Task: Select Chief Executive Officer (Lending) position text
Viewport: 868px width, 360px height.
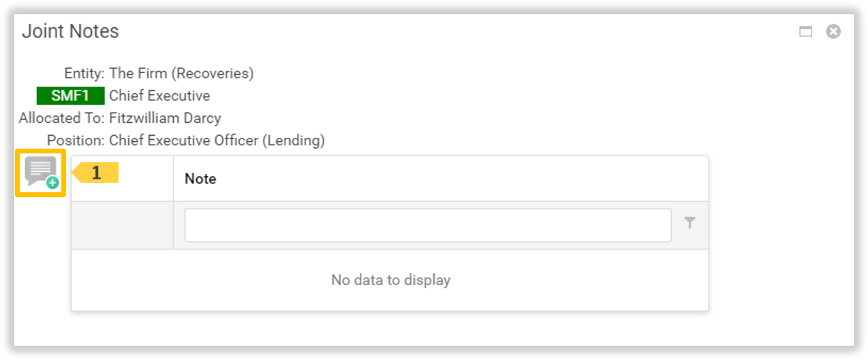Action: (217, 140)
